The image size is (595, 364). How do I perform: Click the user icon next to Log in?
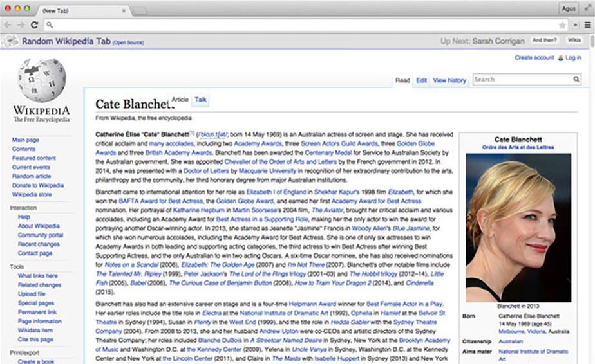[x=560, y=58]
